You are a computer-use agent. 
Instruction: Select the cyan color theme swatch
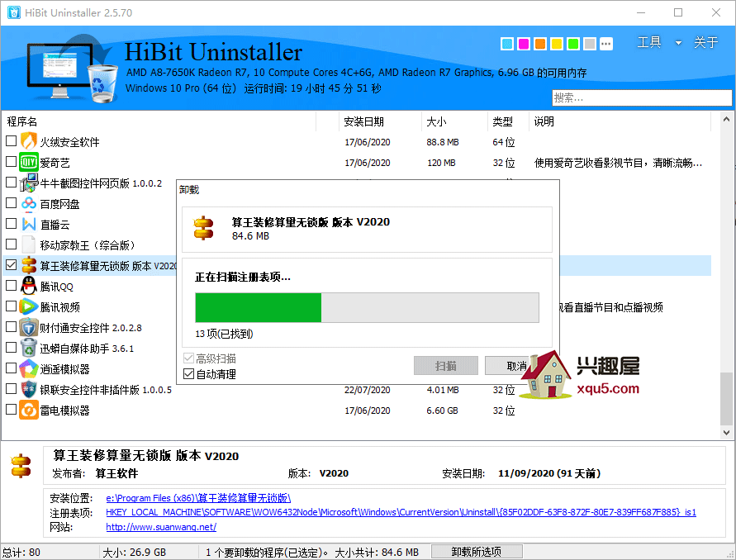pos(507,44)
